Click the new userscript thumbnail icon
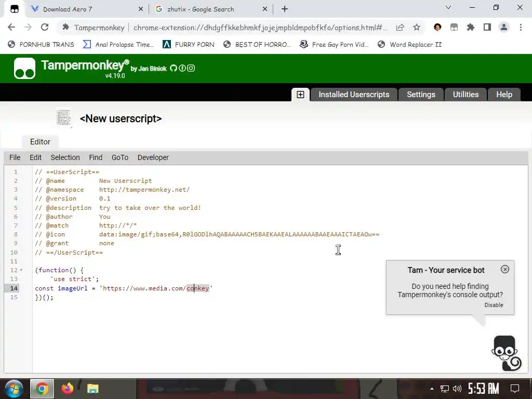532x399 pixels. click(64, 118)
